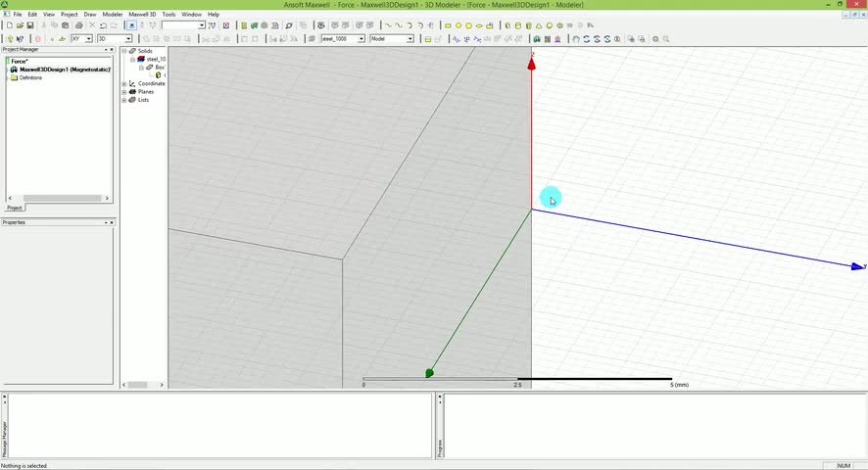Expand the Lists tree node
Viewport: 868px width, 470px height.
coord(124,100)
